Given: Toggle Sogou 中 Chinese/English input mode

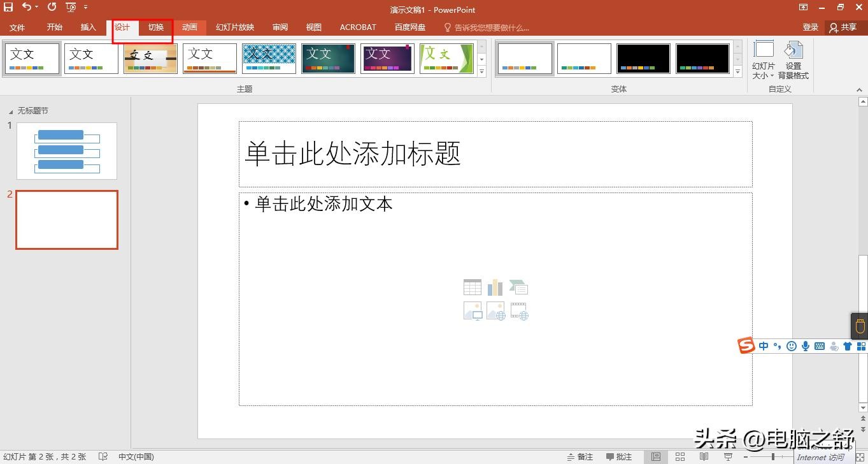Looking at the screenshot, I should pos(763,346).
